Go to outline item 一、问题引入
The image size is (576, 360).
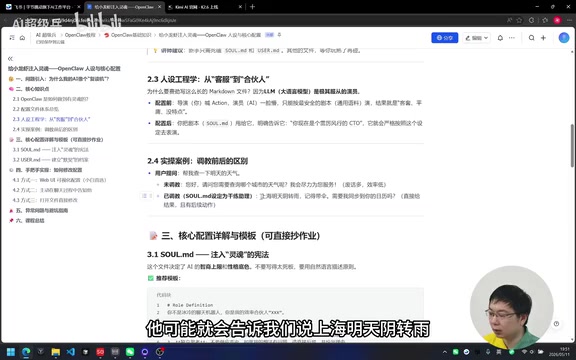click(x=59, y=79)
